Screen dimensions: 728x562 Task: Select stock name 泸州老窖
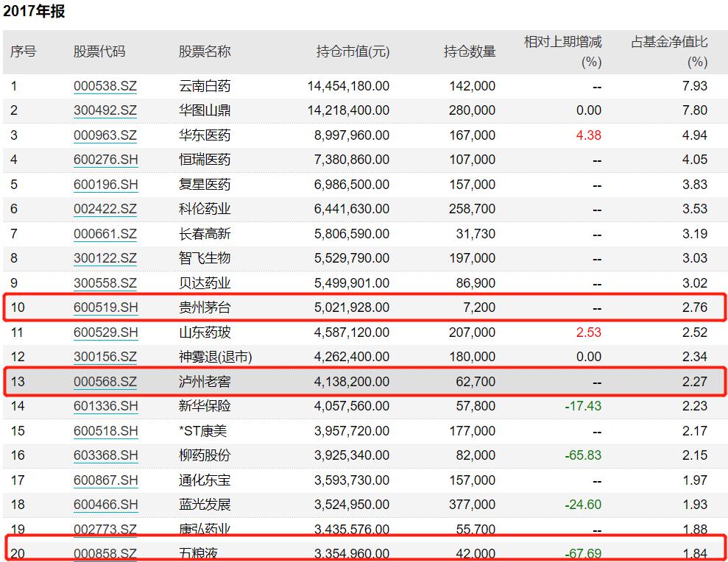point(205,382)
